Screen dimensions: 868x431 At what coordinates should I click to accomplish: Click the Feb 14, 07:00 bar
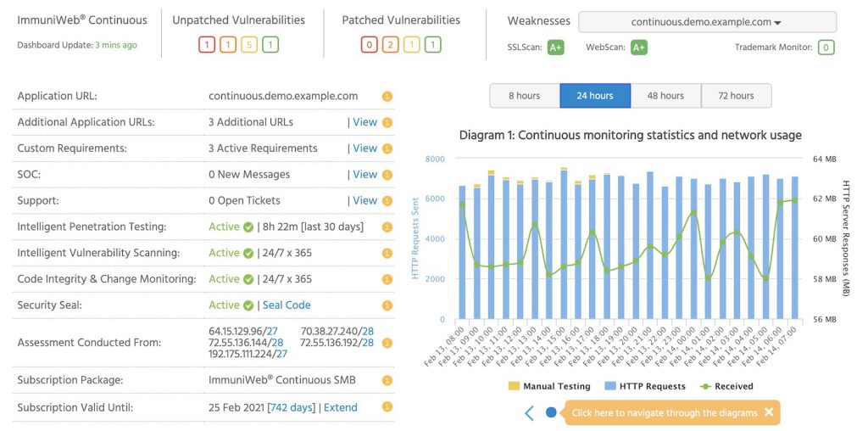click(x=794, y=248)
